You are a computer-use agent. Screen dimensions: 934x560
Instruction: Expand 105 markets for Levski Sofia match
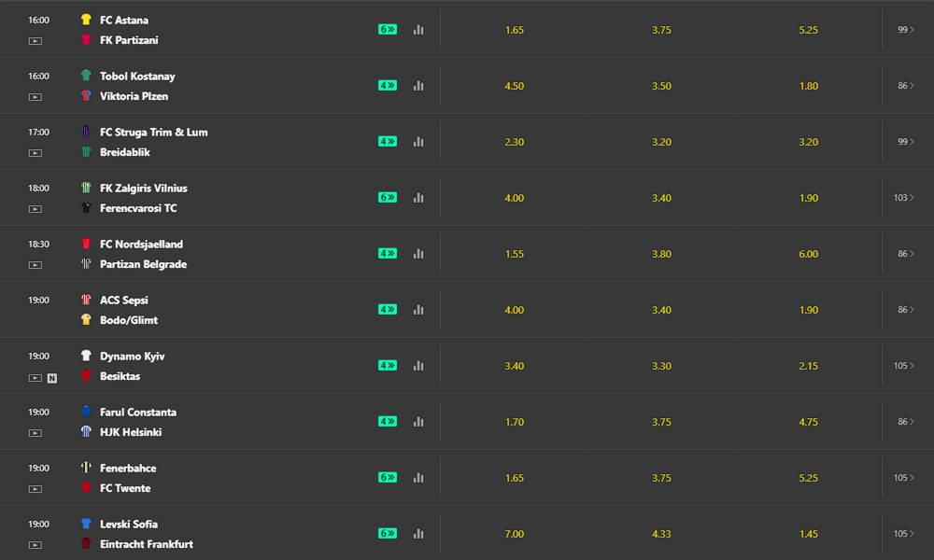(903, 533)
